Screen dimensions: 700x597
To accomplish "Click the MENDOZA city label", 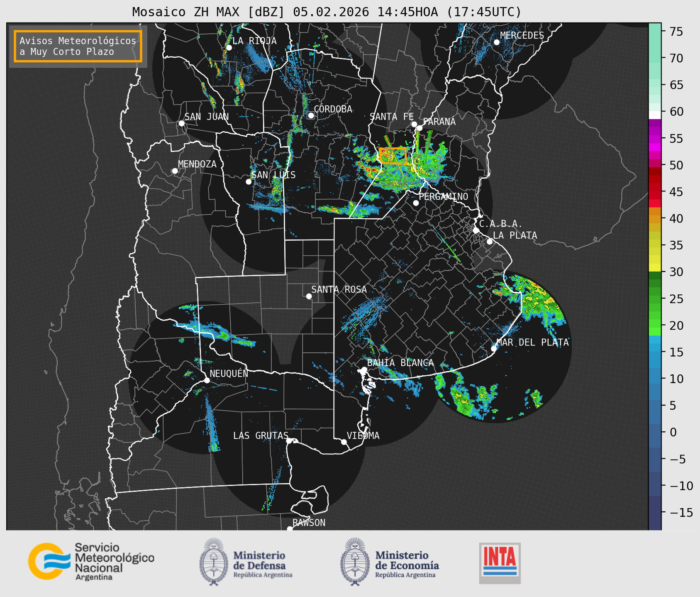I will tap(197, 164).
